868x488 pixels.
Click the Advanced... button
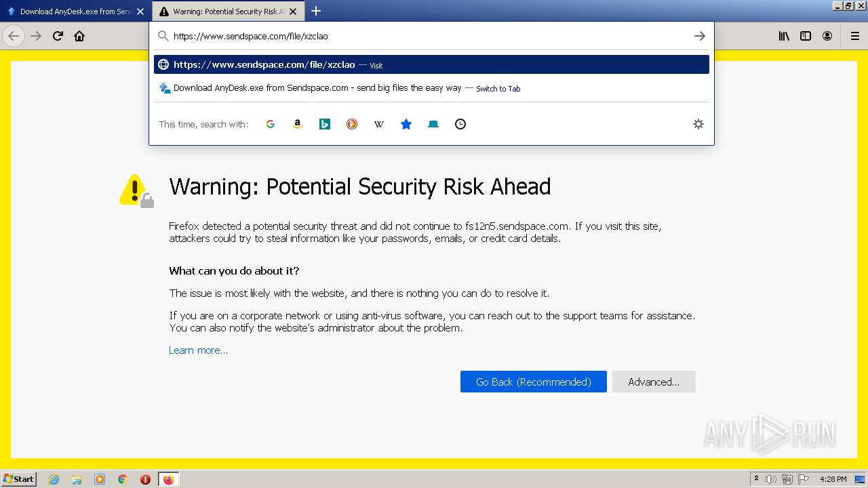[654, 382]
